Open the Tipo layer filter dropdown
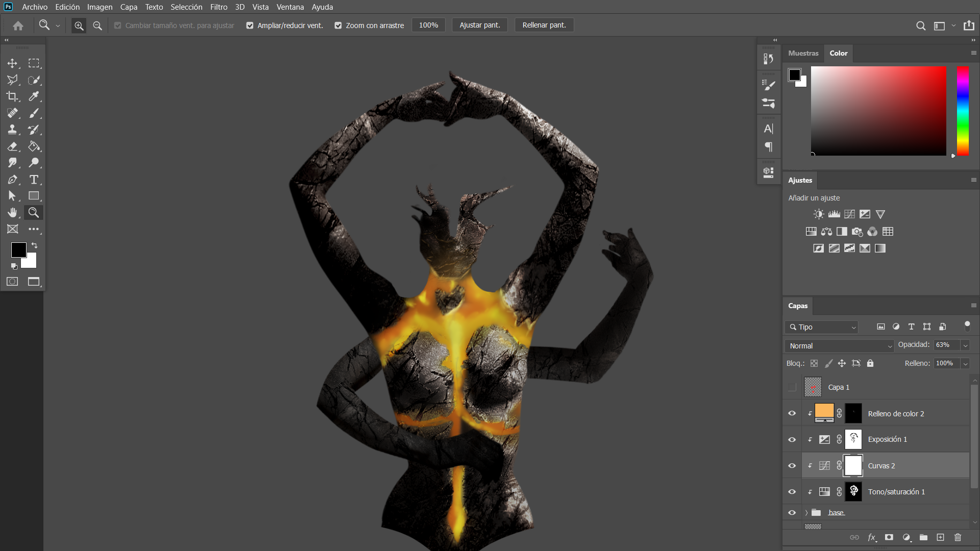This screenshot has width=980, height=551. click(x=822, y=327)
